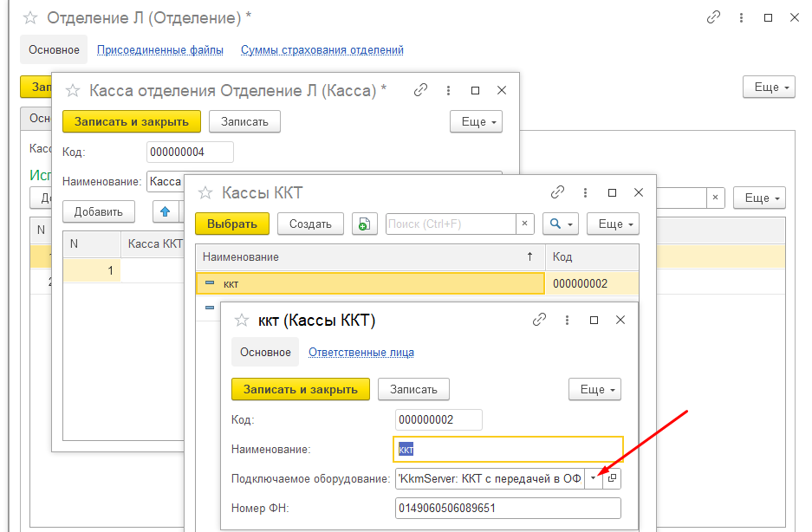Image resolution: width=812 pixels, height=532 pixels.
Task: Open Суммы страхования отделений tab
Action: [x=322, y=50]
